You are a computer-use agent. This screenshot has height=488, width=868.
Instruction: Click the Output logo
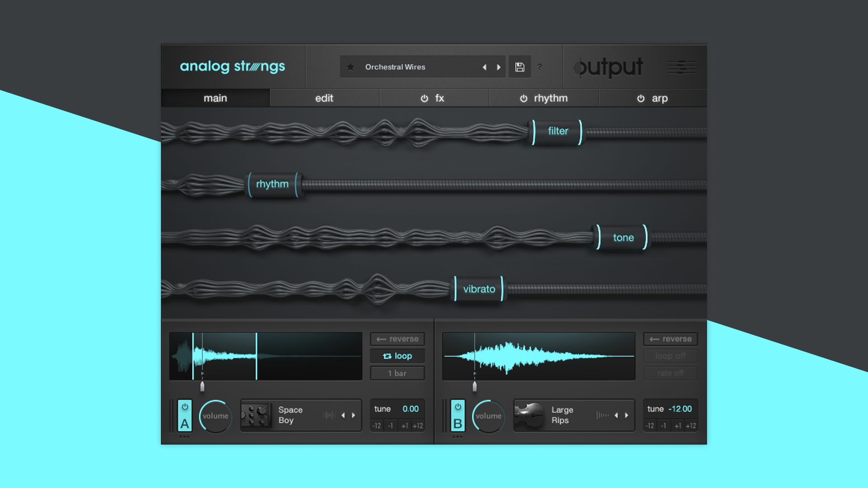point(608,67)
